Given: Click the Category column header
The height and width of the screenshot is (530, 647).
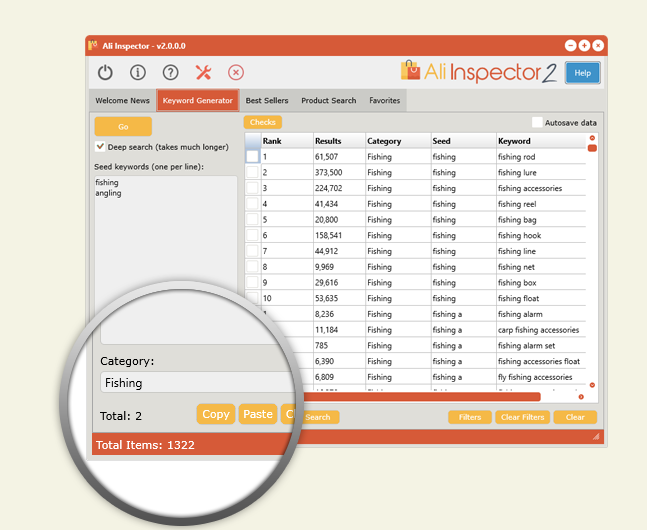Looking at the screenshot, I should pyautogui.click(x=398, y=141).
